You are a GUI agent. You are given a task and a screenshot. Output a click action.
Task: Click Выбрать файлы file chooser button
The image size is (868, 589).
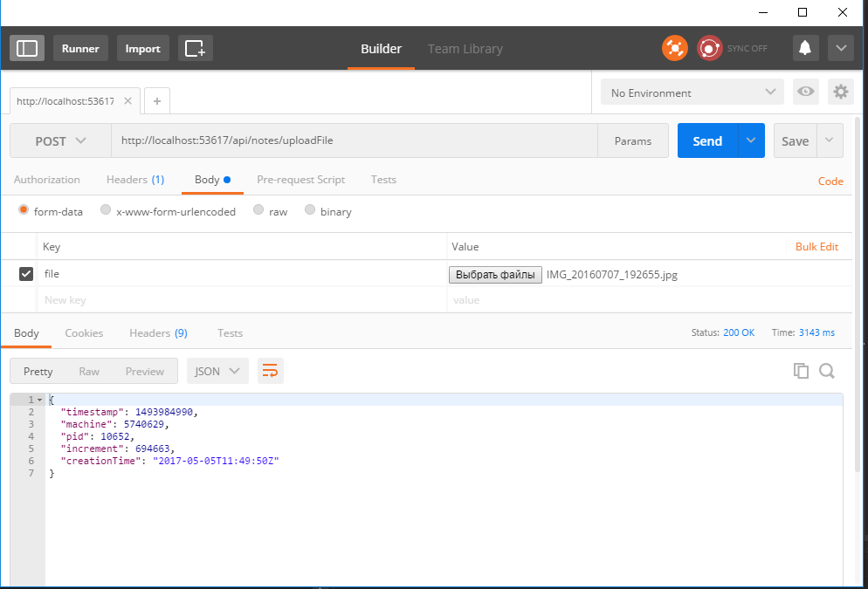click(495, 274)
